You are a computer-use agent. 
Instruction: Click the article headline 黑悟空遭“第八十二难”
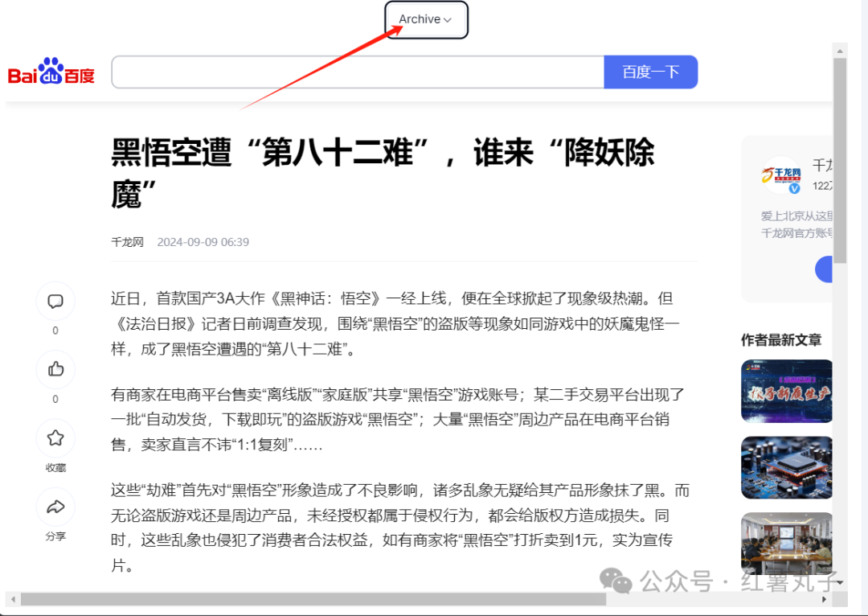click(383, 174)
